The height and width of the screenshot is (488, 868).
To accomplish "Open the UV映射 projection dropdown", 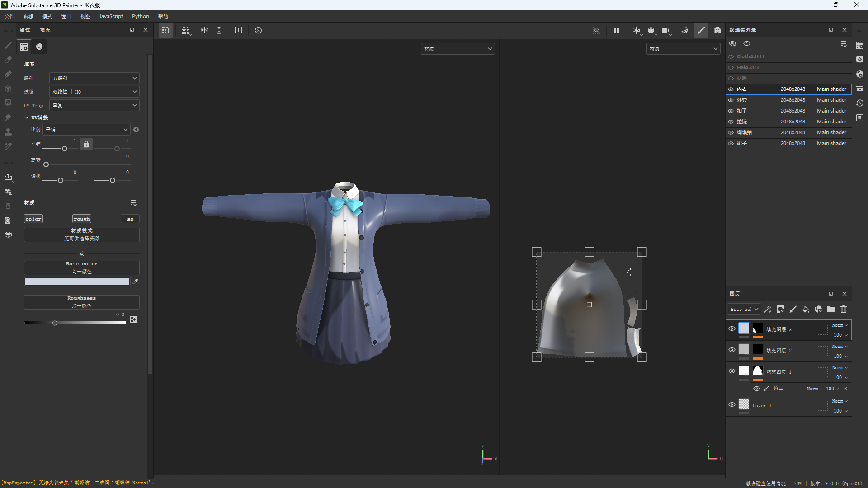I will pos(94,78).
